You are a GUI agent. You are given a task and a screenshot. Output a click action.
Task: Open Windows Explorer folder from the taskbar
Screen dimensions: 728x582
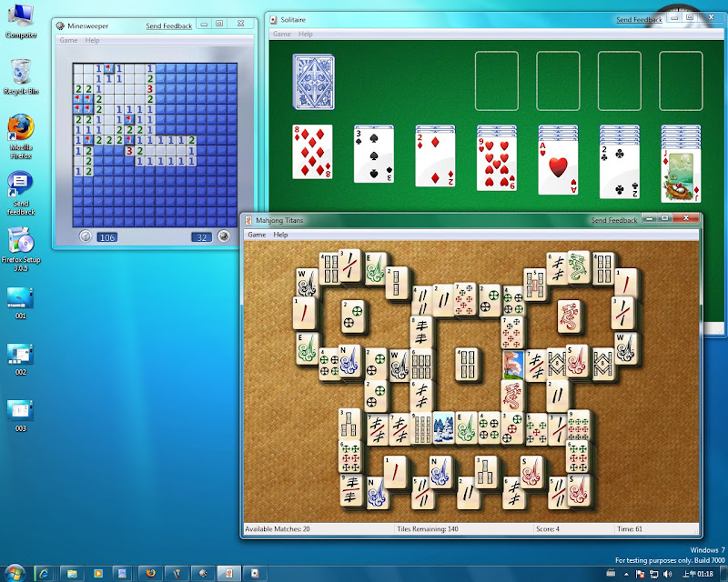(x=72, y=574)
